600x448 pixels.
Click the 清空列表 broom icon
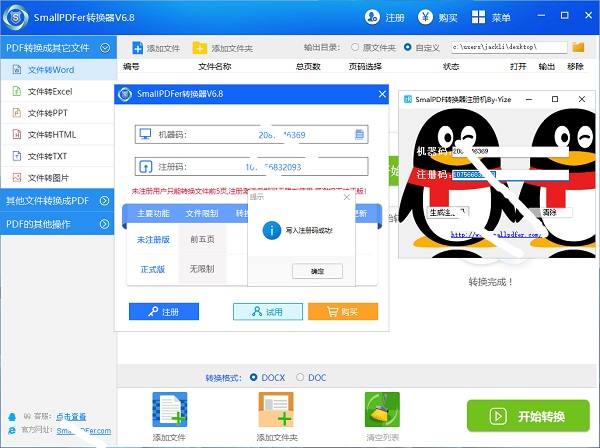382,409
